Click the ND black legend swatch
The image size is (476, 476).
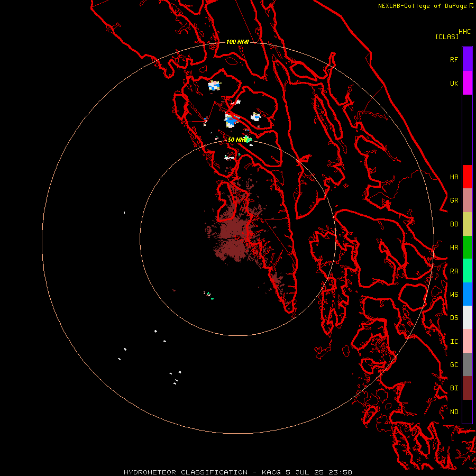point(467,411)
